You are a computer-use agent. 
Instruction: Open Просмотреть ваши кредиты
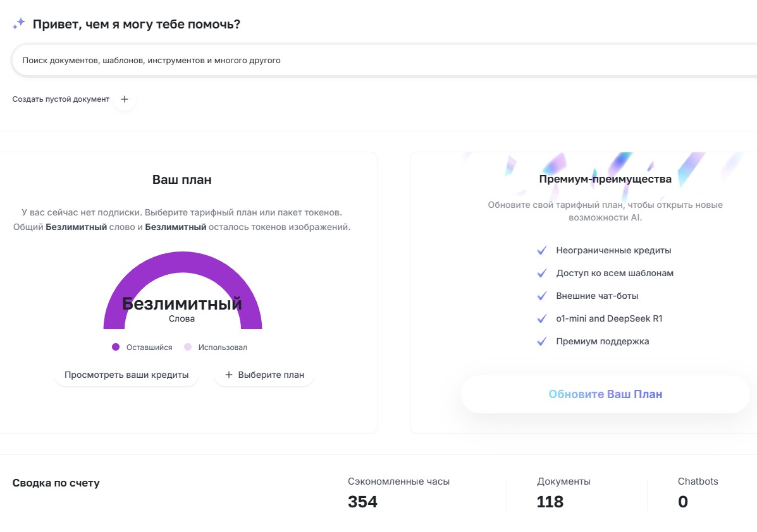click(x=126, y=375)
